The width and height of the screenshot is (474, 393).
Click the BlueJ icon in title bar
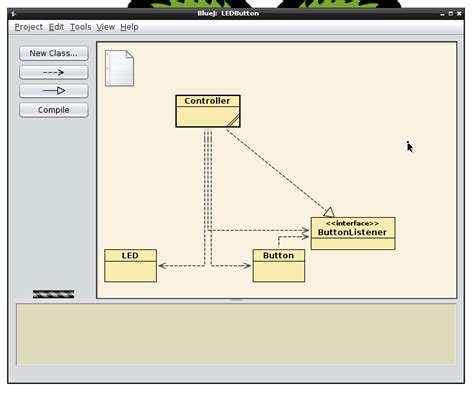[13, 14]
